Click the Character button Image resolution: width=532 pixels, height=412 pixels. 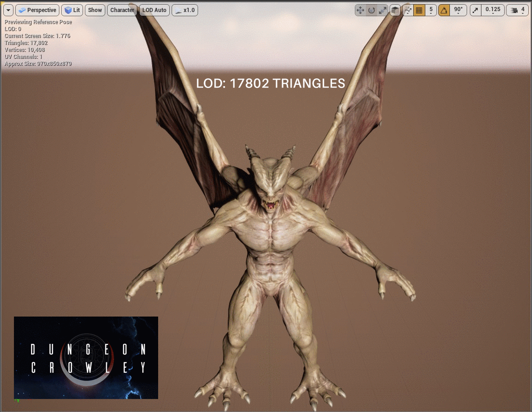coord(122,10)
